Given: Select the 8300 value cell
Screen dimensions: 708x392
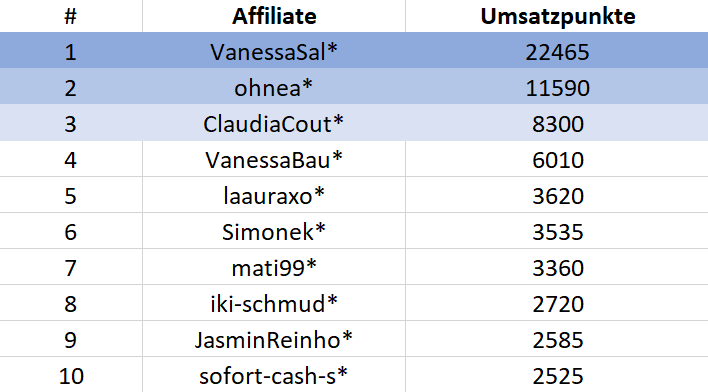Looking at the screenshot, I should (558, 124).
